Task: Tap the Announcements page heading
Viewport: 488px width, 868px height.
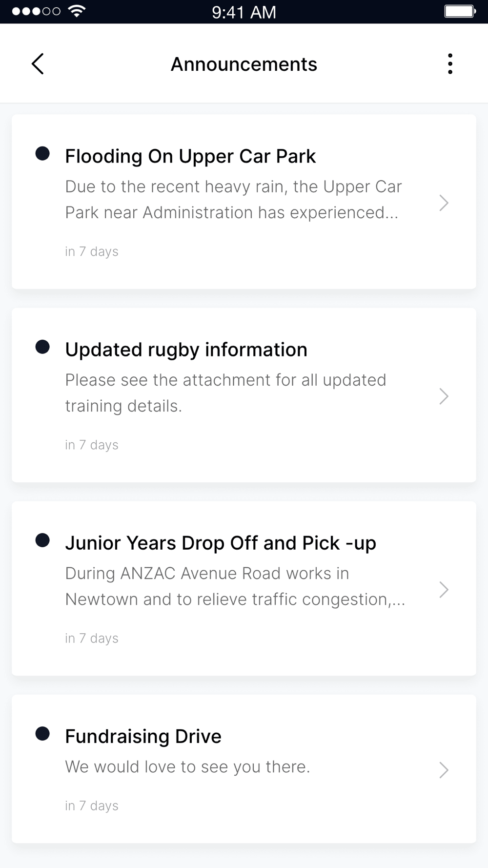Action: point(244,64)
